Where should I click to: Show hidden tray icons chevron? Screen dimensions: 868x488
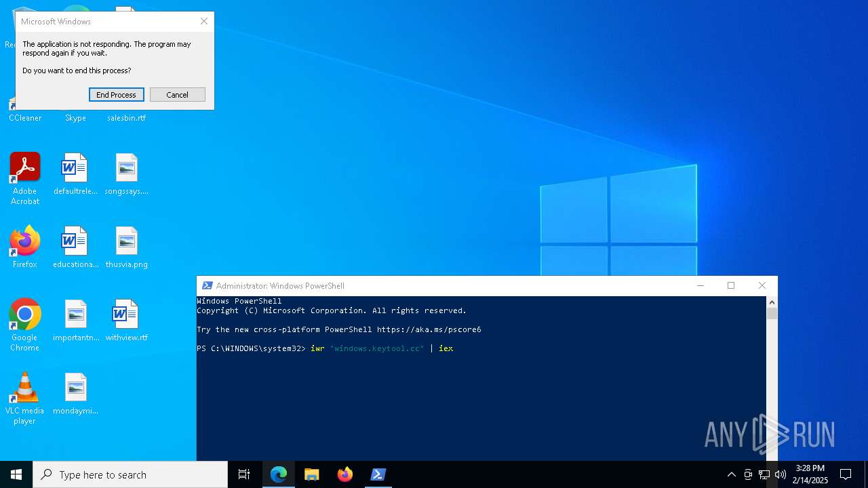tap(731, 474)
